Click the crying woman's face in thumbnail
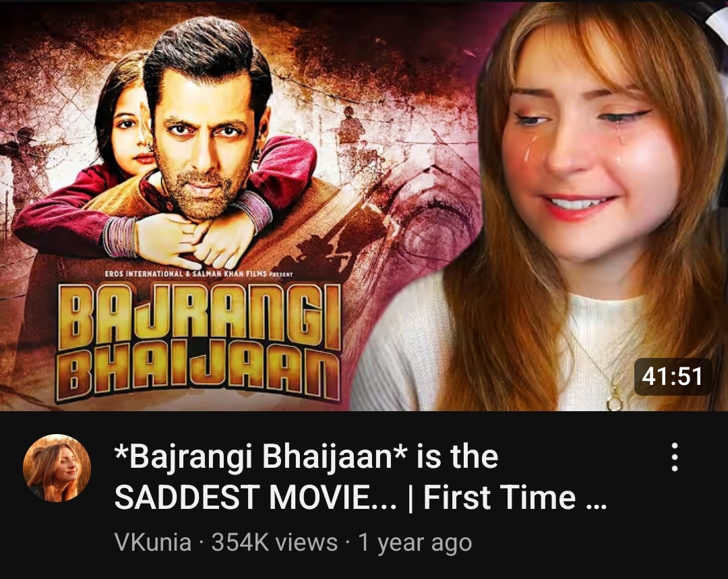 590,153
